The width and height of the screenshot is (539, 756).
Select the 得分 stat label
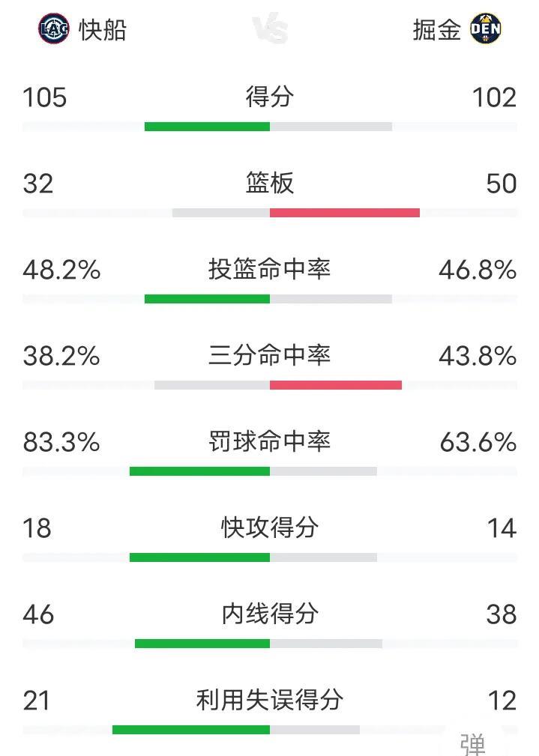[270, 97]
